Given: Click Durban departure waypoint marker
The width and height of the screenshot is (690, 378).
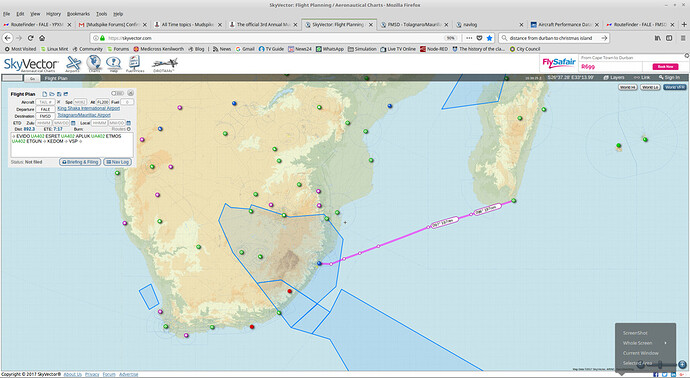Looking at the screenshot, I should tap(319, 263).
